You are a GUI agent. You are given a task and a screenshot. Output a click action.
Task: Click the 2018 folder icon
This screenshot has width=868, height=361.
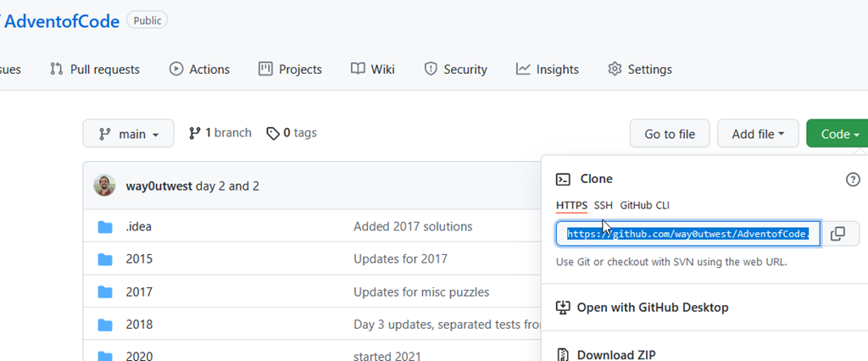(105, 325)
